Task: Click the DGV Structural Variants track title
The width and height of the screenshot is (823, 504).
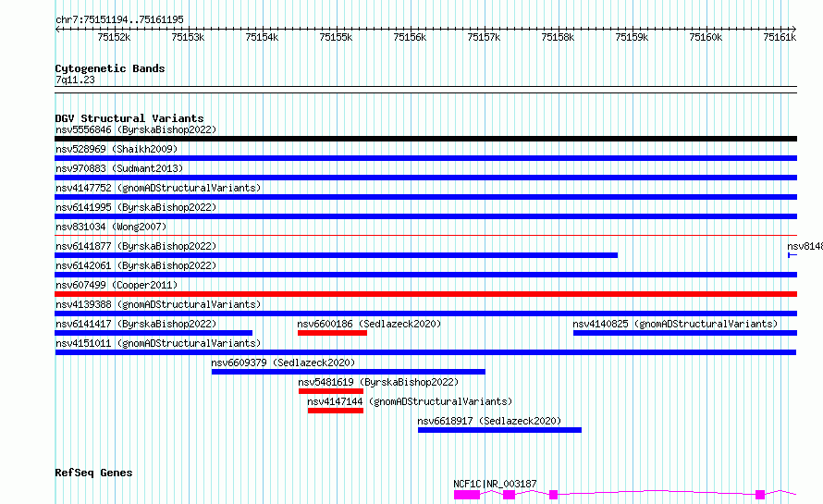Action: [129, 118]
